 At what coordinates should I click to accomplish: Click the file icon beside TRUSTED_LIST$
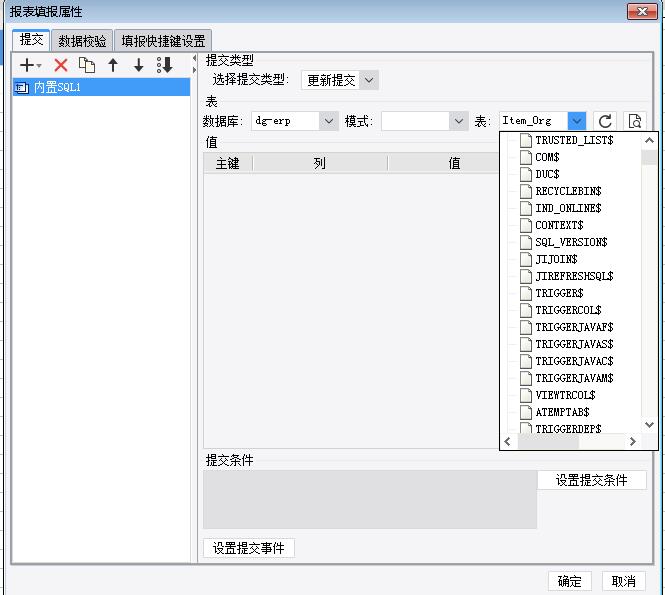[x=526, y=140]
